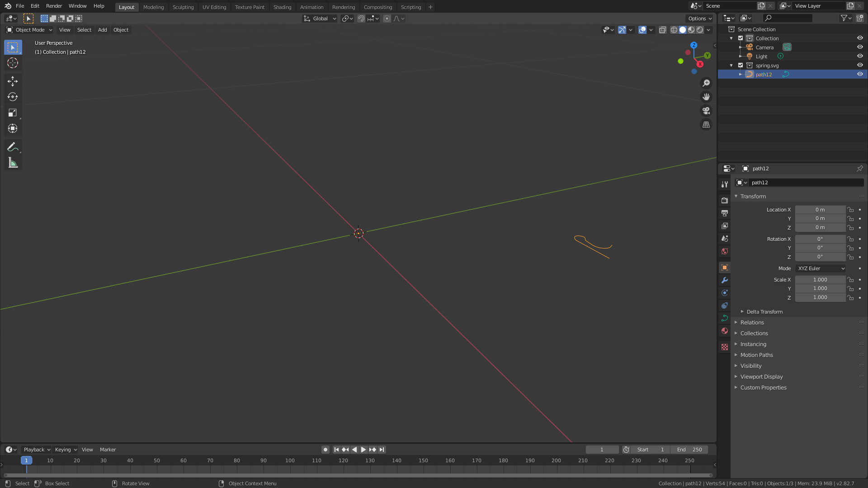Open the Options dropdown
868x488 pixels.
click(x=699, y=19)
